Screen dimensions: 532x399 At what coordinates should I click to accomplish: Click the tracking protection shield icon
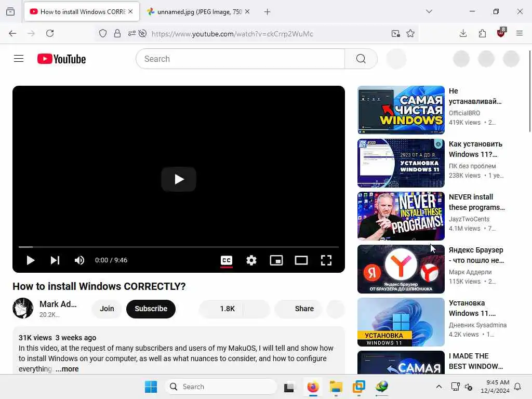pyautogui.click(x=103, y=33)
